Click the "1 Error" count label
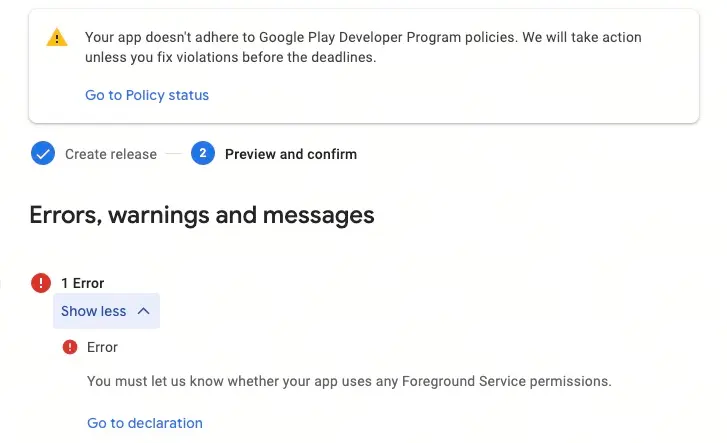The height and width of the screenshot is (443, 727). 82,283
